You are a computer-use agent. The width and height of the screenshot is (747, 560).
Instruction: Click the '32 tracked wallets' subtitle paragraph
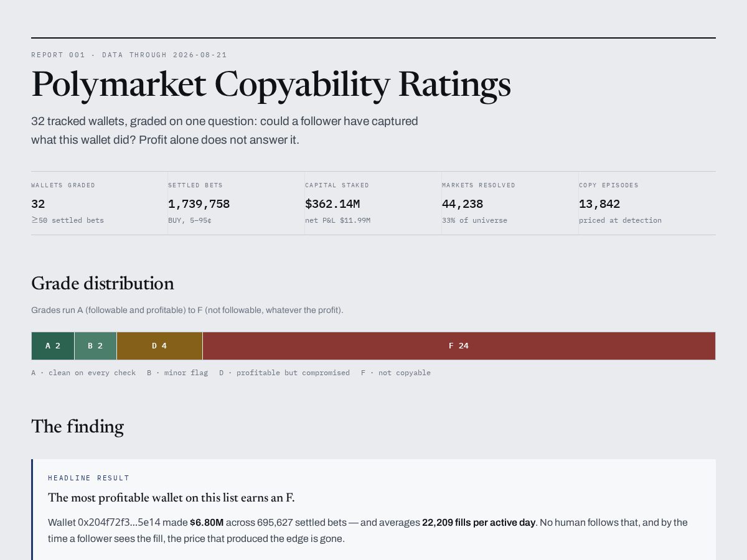[225, 131]
